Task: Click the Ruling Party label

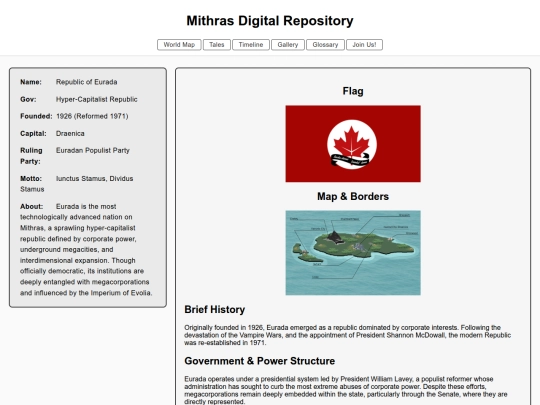Action: click(x=31, y=156)
